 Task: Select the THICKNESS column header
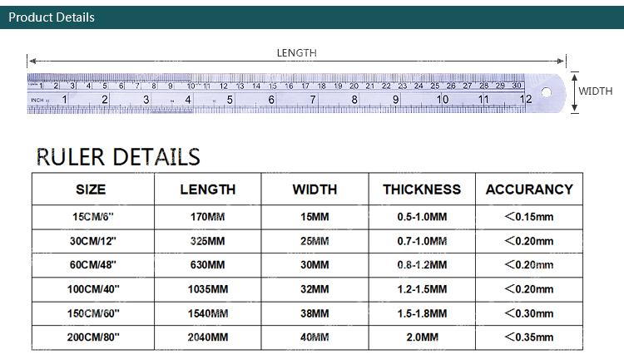pos(422,189)
